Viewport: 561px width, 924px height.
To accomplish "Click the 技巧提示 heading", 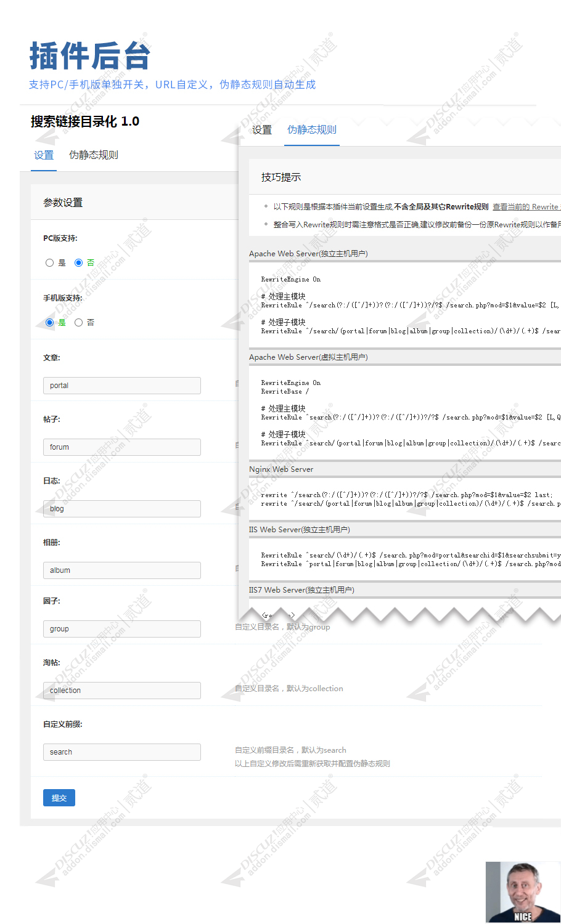I will coord(281,177).
